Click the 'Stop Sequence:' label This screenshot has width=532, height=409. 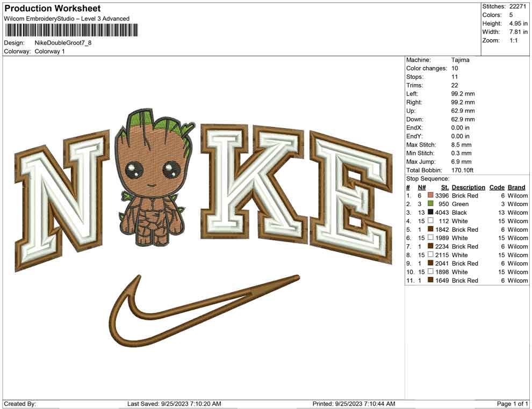(428, 178)
